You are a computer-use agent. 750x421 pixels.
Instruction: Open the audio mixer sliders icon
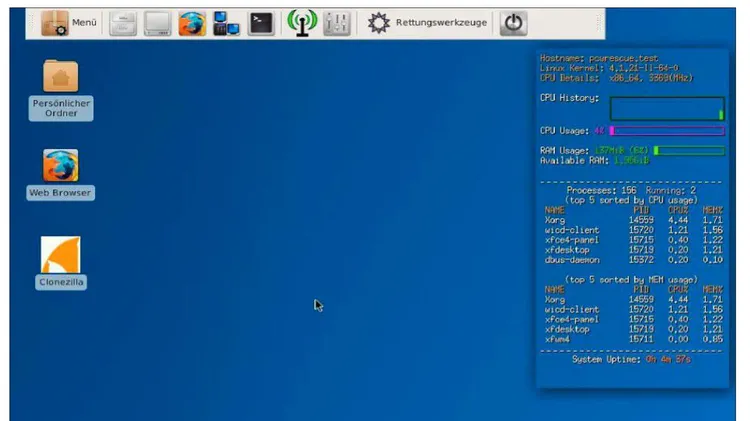point(337,23)
